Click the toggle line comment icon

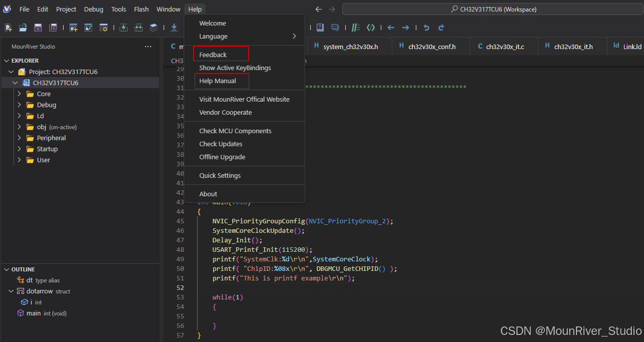click(356, 28)
